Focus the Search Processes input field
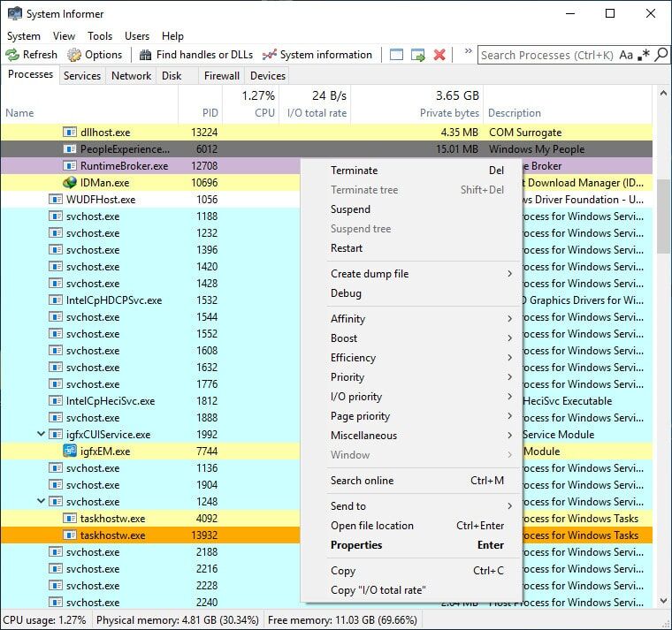This screenshot has height=630, width=672. (546, 55)
